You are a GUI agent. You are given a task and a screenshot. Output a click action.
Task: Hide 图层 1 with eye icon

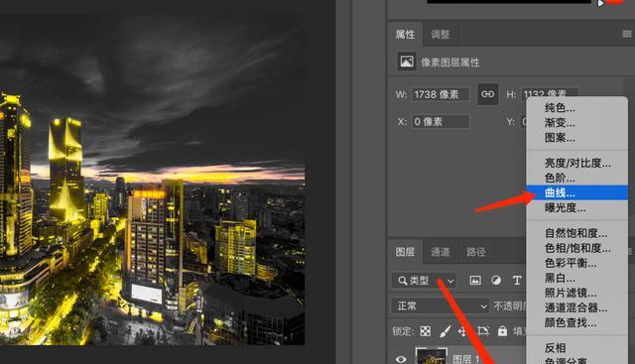pos(401,359)
